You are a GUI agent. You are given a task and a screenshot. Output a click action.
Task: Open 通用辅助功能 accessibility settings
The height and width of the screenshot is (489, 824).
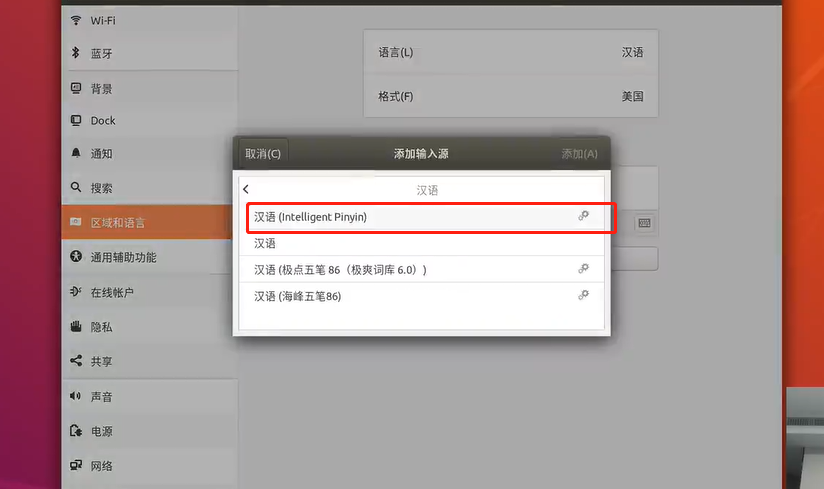pos(150,257)
